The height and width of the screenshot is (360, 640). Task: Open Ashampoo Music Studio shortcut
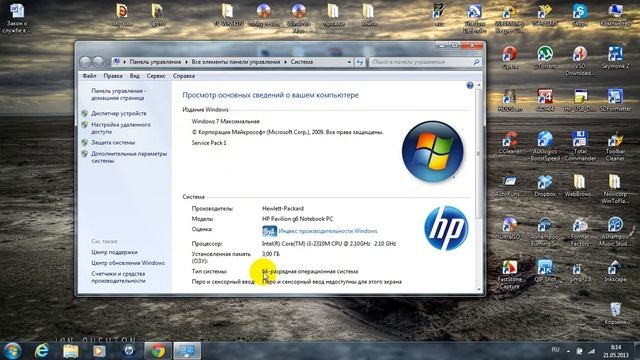coord(615,231)
